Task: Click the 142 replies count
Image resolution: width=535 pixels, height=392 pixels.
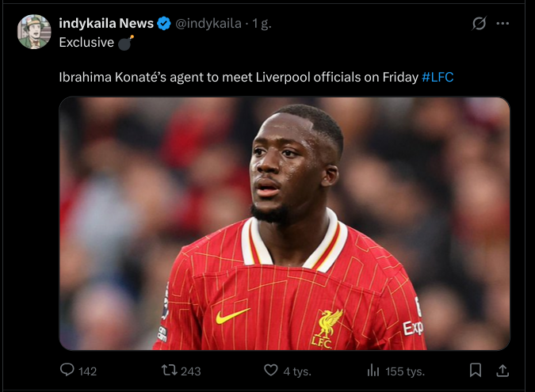Action: point(87,371)
